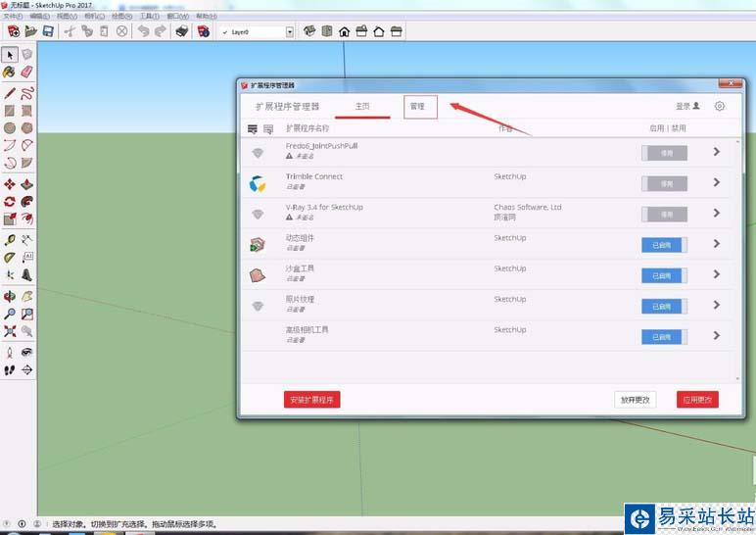
Task: Select the pink Eraser tool
Action: tap(27, 72)
